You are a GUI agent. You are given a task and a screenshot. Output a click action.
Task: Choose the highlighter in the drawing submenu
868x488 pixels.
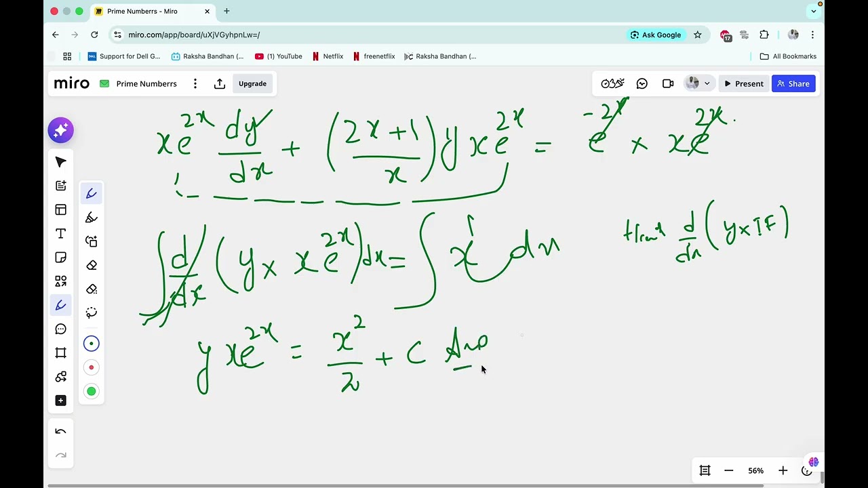[x=92, y=218]
